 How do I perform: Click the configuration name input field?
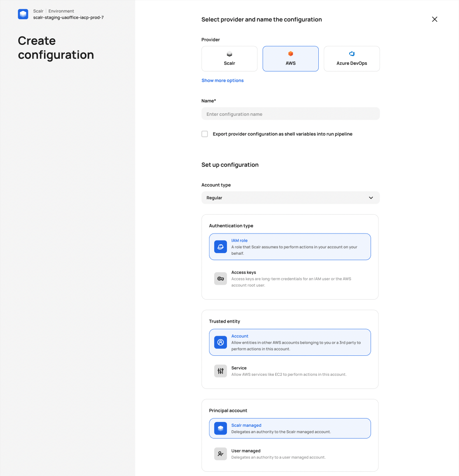pos(290,114)
